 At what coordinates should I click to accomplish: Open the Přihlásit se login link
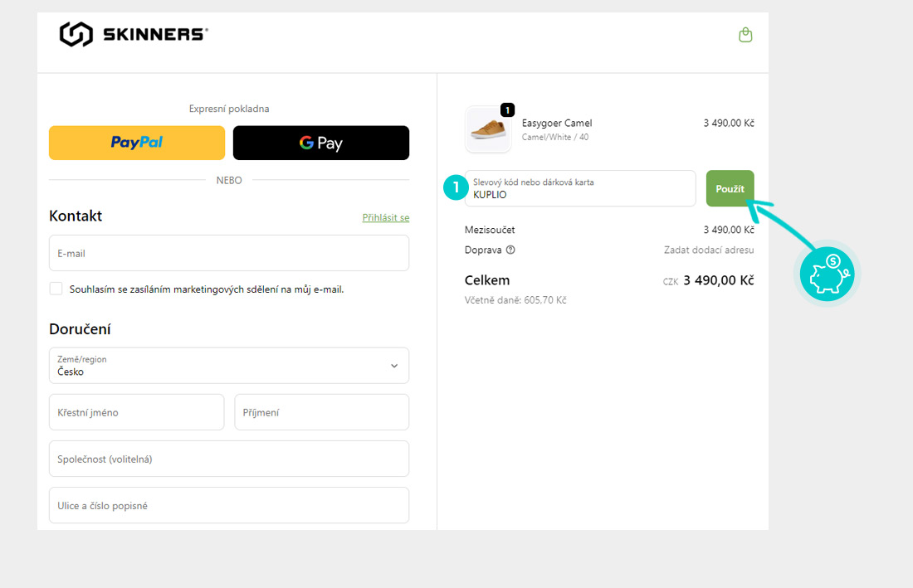386,218
